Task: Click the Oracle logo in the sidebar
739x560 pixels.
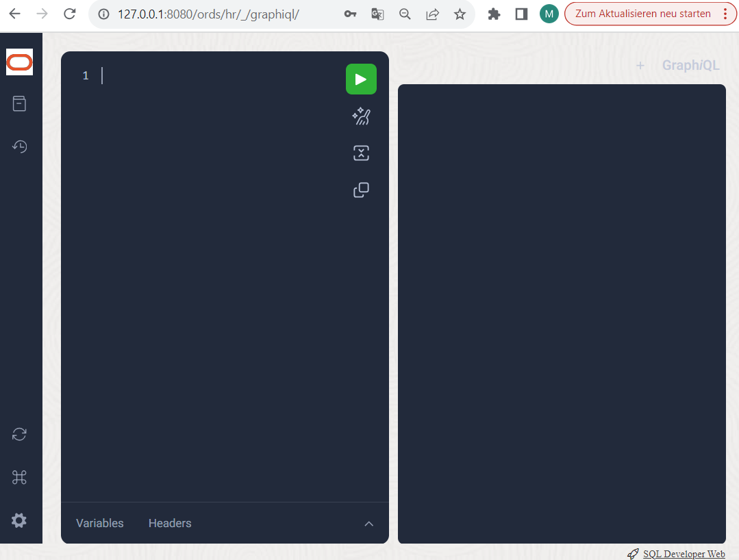Action: tap(19, 62)
